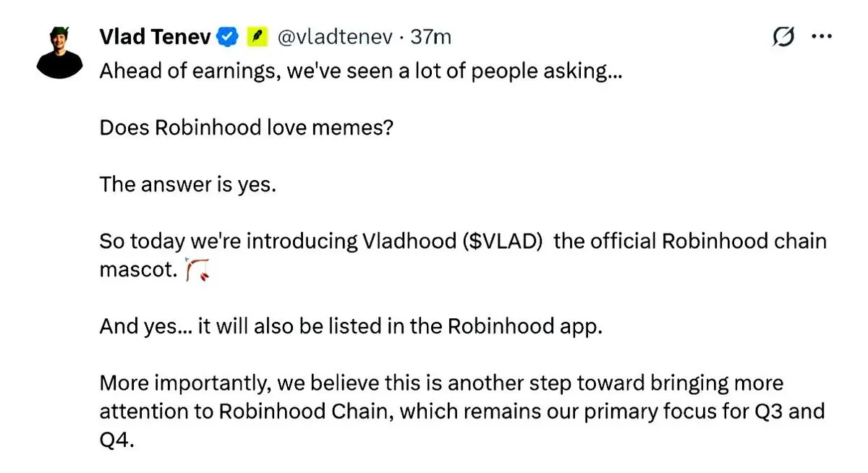Click the bow and arrow emoji
Screen dimensions: 868x473
click(x=198, y=270)
